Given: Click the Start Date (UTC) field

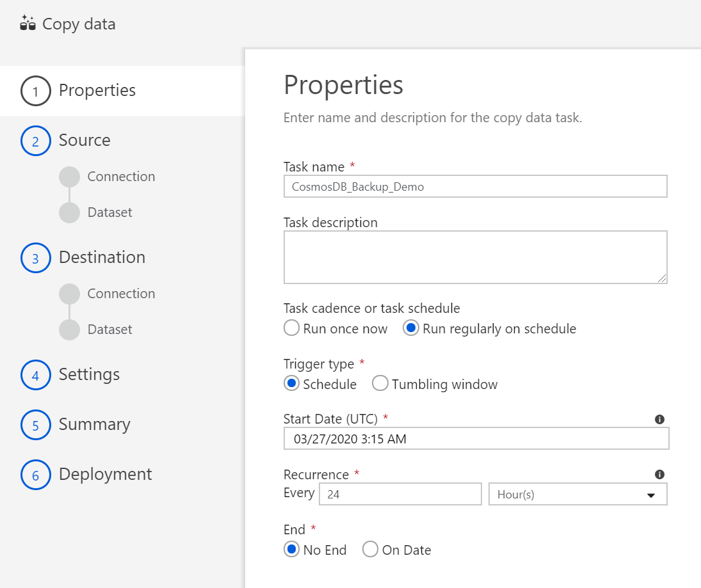Looking at the screenshot, I should (x=476, y=439).
